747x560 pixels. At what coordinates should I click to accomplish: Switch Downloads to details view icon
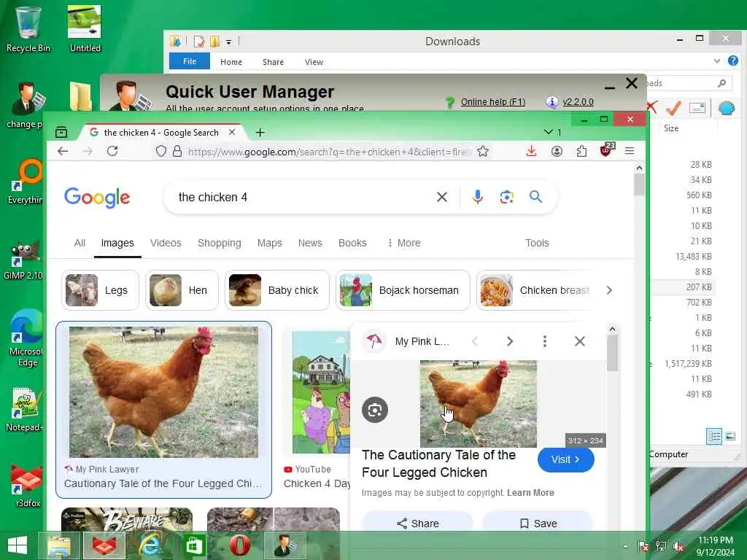click(713, 436)
